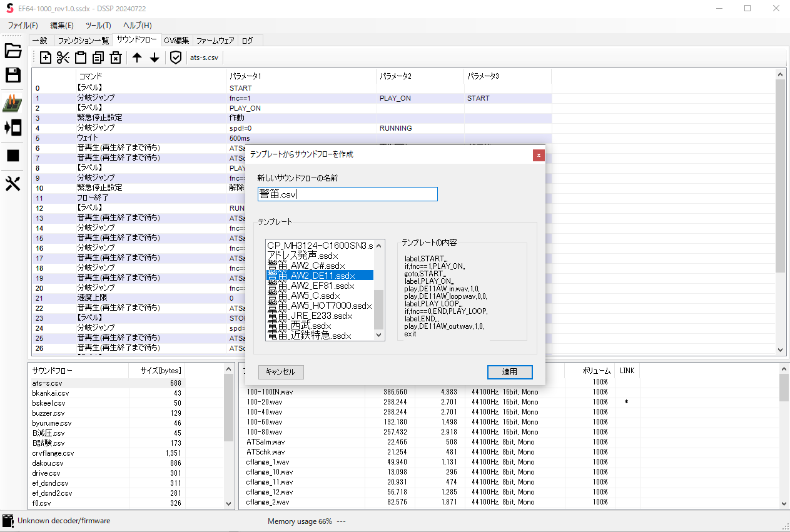Click the black square stop icon
Viewport: 790px width, 532px height.
coord(13,156)
